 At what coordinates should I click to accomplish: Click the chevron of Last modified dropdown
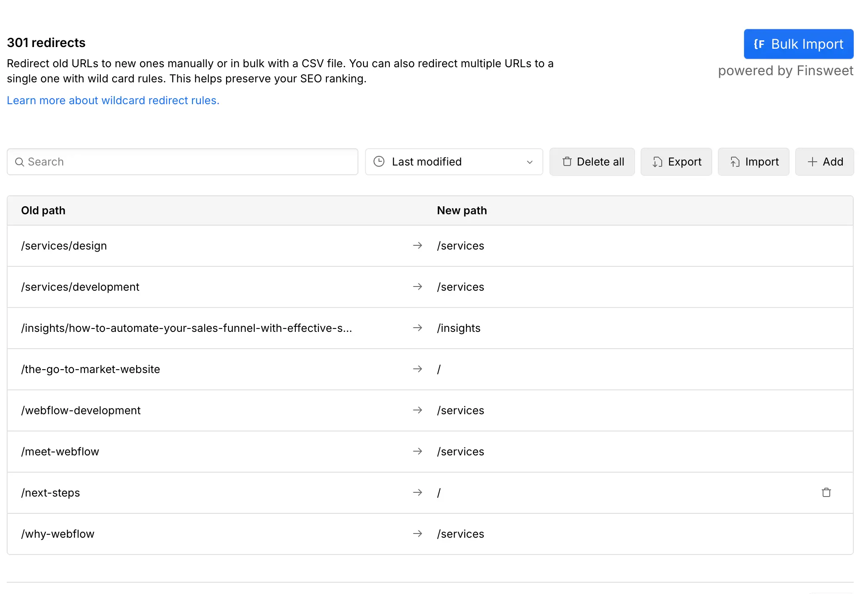click(x=530, y=162)
